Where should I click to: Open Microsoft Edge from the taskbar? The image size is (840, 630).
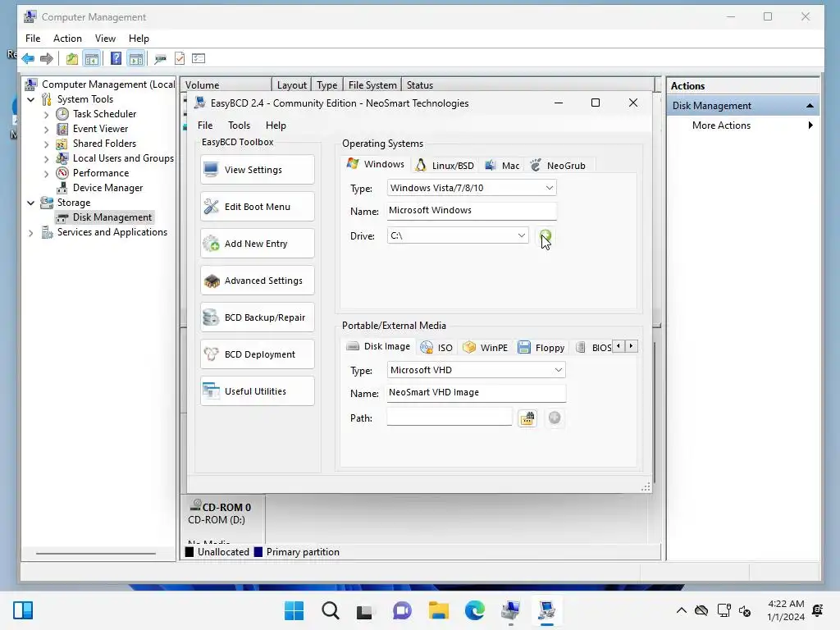[x=475, y=610]
